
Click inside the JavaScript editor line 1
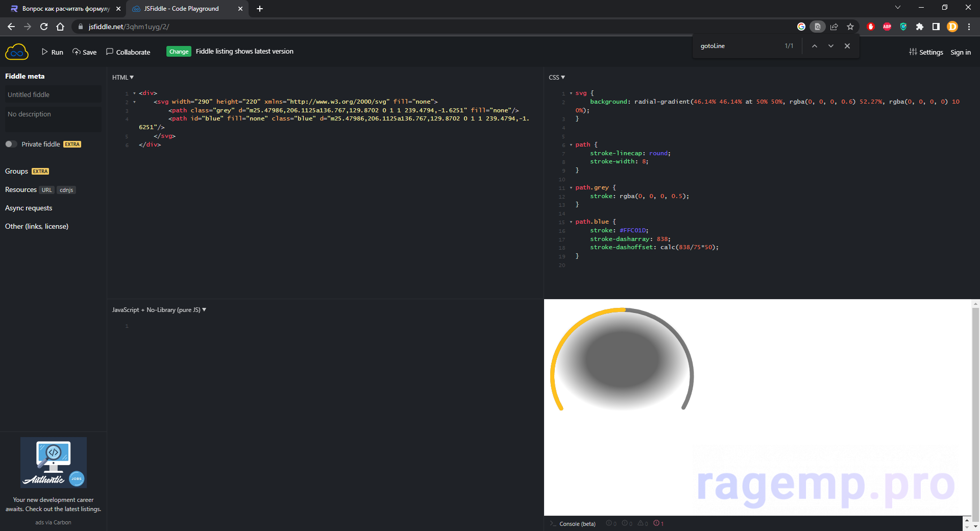coord(337,326)
